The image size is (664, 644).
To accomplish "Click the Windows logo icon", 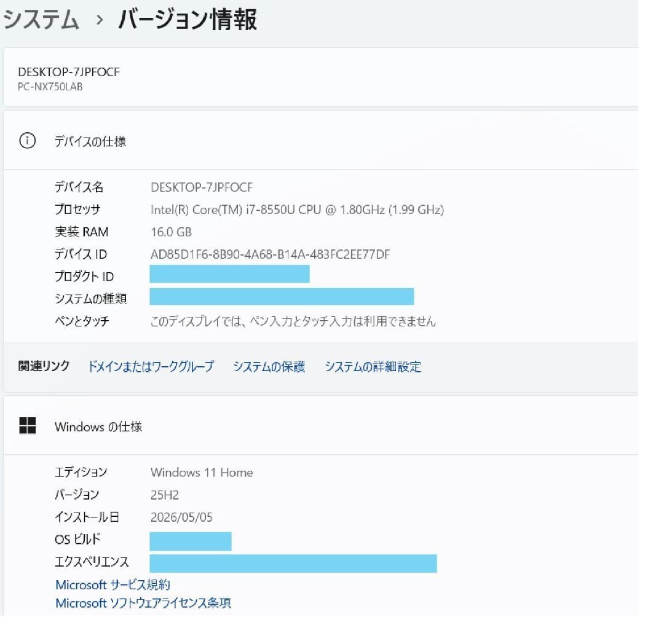I will point(28,426).
